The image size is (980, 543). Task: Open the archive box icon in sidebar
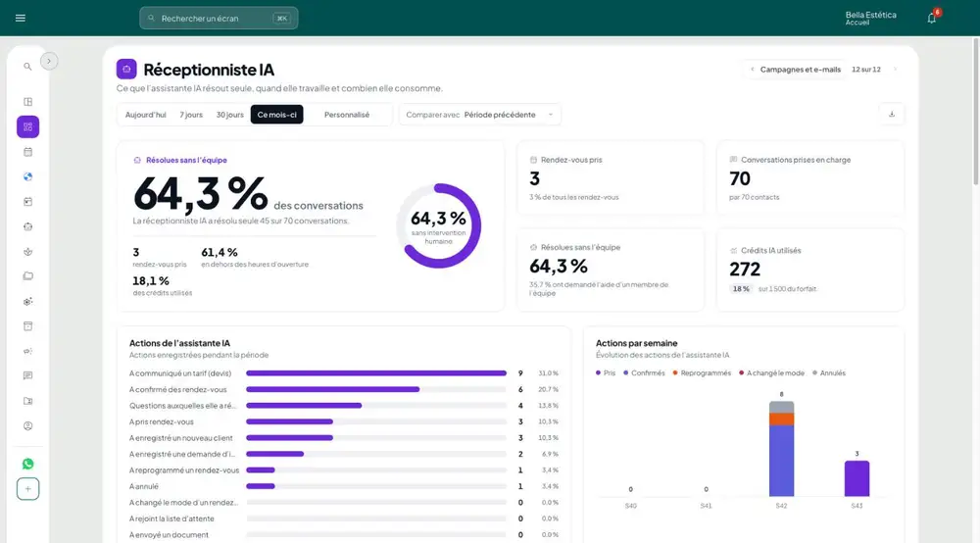[27, 326]
